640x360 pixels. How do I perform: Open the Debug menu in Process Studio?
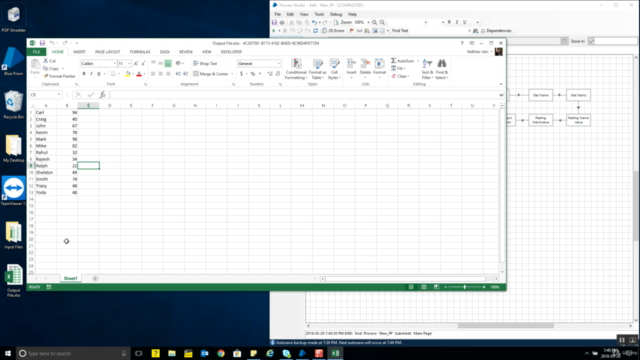click(336, 14)
